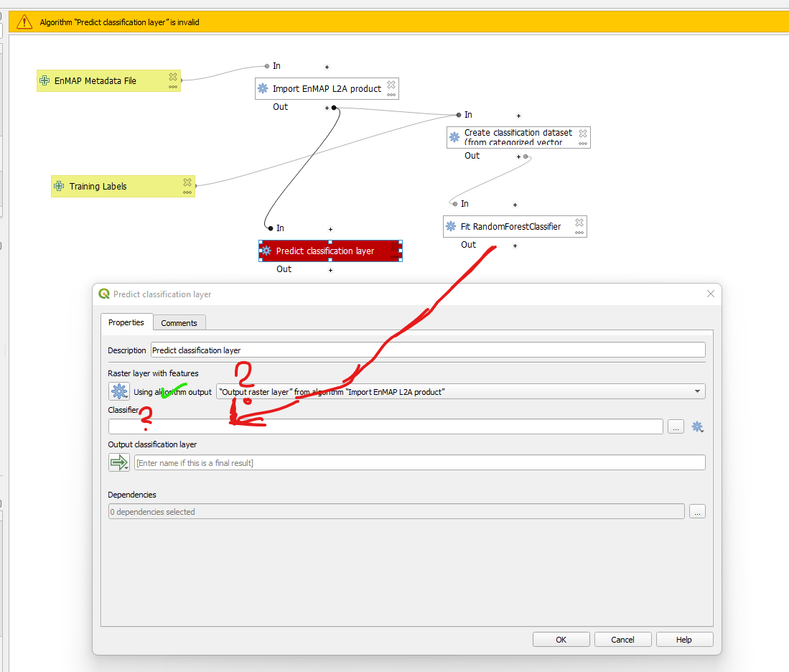Screen dimensions: 789x672
Task: Open Help from the dialog
Action: [x=684, y=639]
